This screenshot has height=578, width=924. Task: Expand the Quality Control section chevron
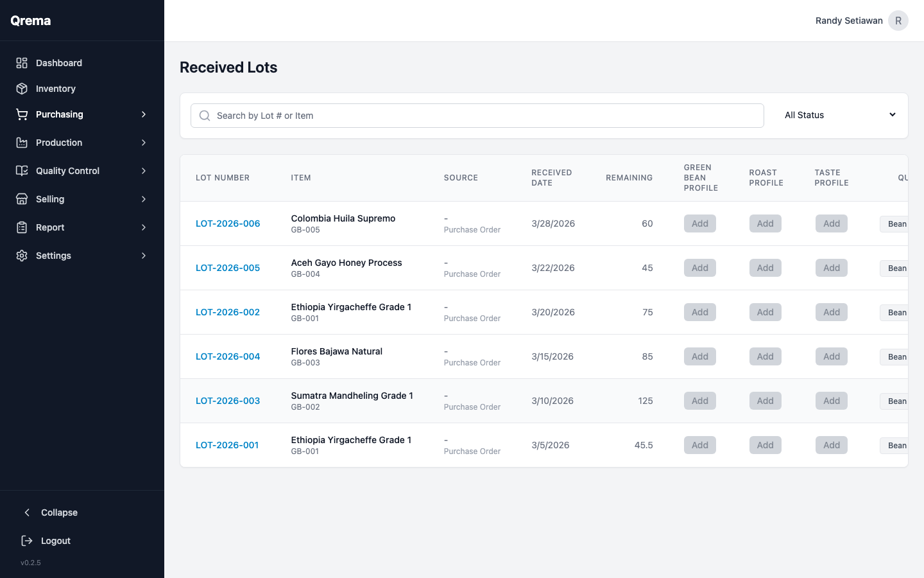(x=144, y=171)
